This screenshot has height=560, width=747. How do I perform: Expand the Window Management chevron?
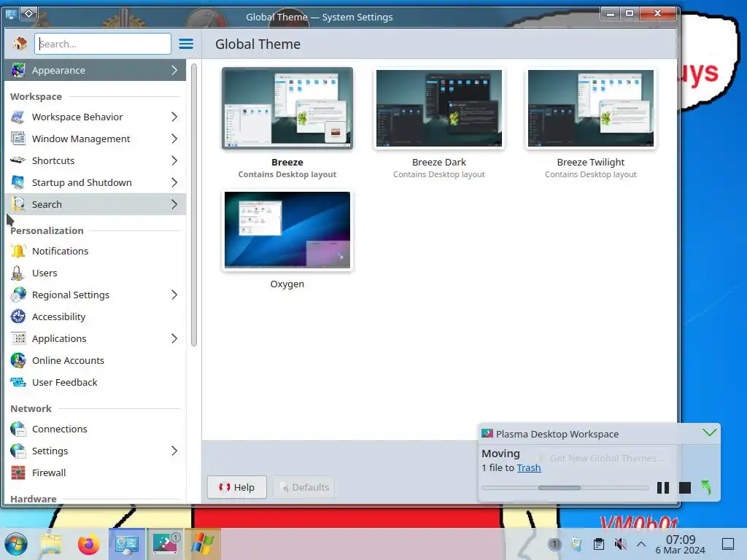(x=174, y=139)
